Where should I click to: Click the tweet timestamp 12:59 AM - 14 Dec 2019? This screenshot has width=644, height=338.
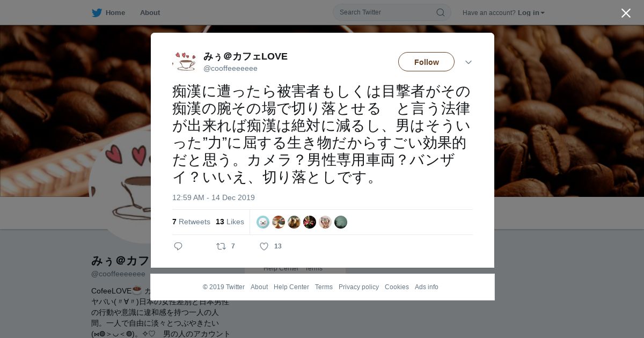click(214, 198)
